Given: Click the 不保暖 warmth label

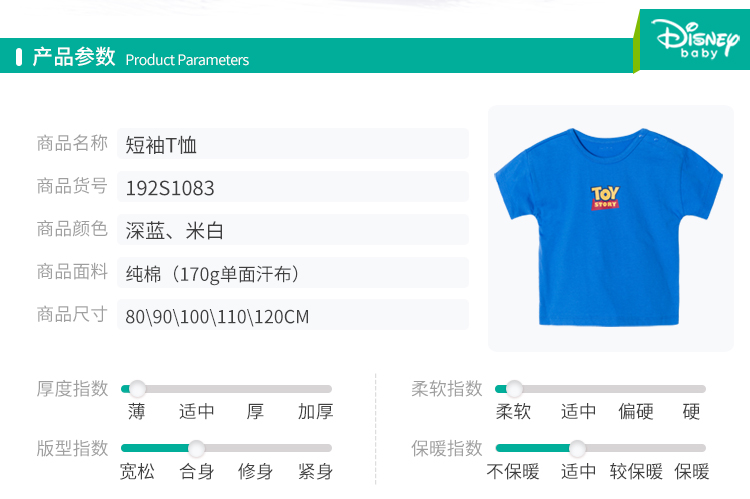Looking at the screenshot, I should (x=513, y=472).
